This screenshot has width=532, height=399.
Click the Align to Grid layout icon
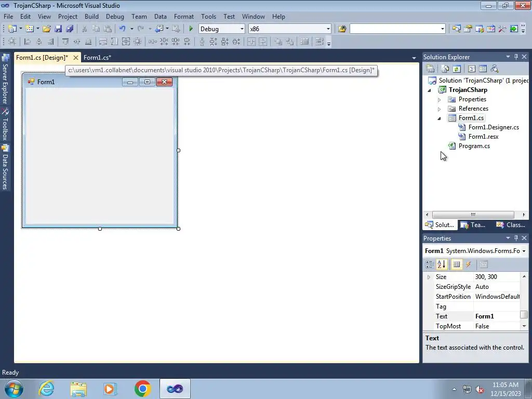[12, 42]
